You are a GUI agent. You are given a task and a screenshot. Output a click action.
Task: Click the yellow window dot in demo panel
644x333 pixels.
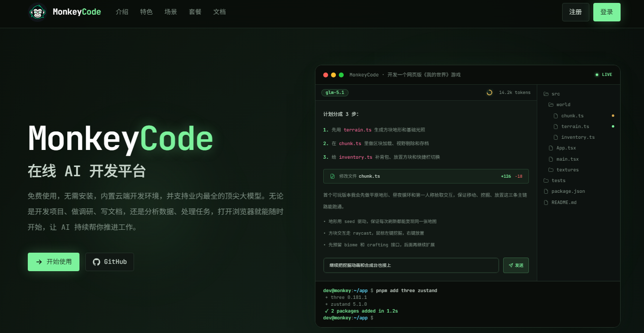pos(333,75)
